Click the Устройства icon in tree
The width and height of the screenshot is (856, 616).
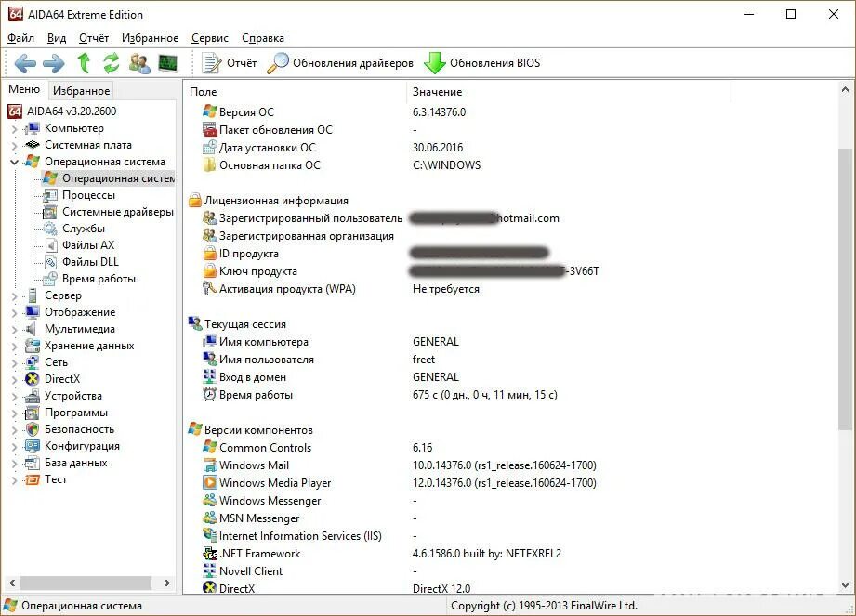pyautogui.click(x=33, y=396)
